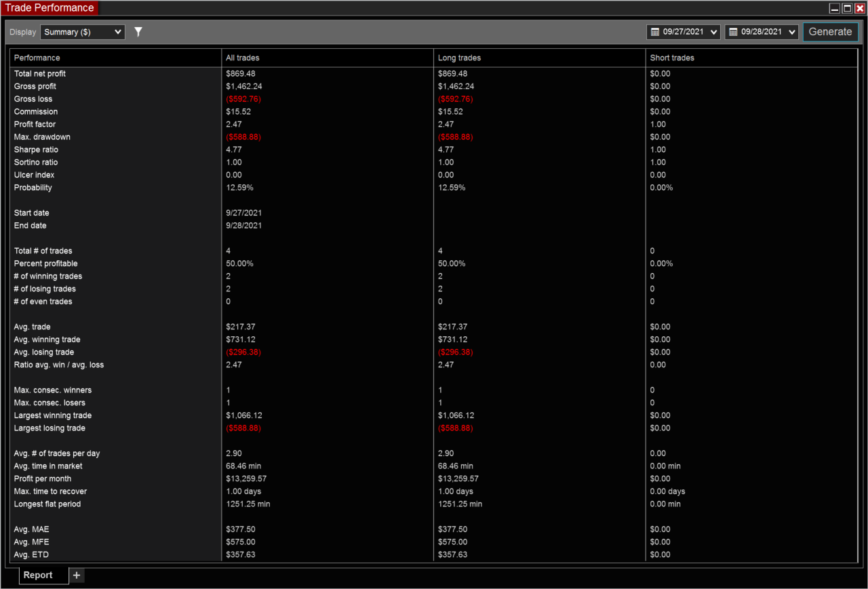Screen dimensions: 868x589
Task: Maximize the Trade Performance window
Action: [847, 8]
